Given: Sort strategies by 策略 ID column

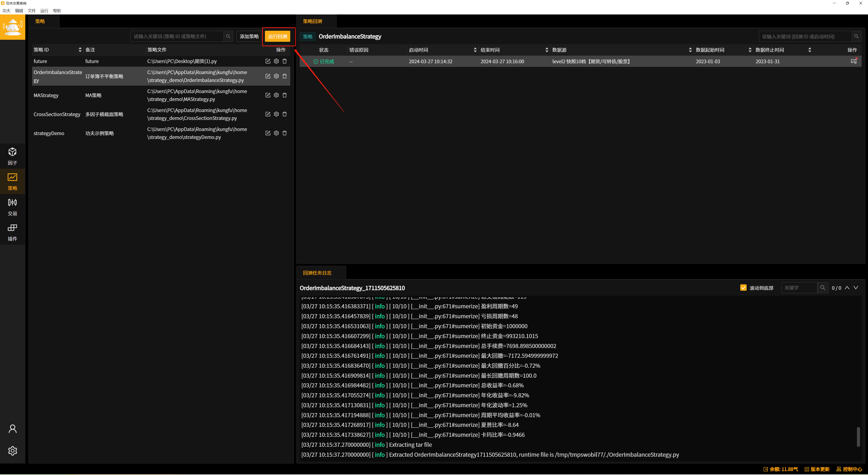Looking at the screenshot, I should (80, 50).
